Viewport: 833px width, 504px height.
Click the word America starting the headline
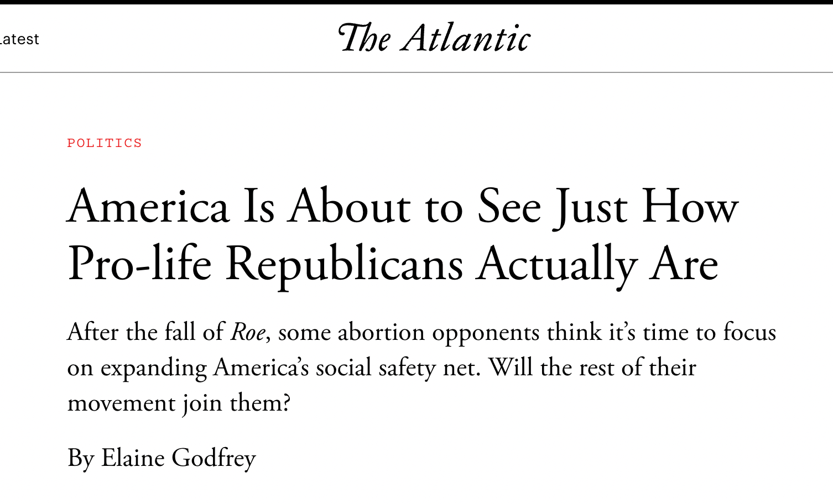pyautogui.click(x=148, y=207)
